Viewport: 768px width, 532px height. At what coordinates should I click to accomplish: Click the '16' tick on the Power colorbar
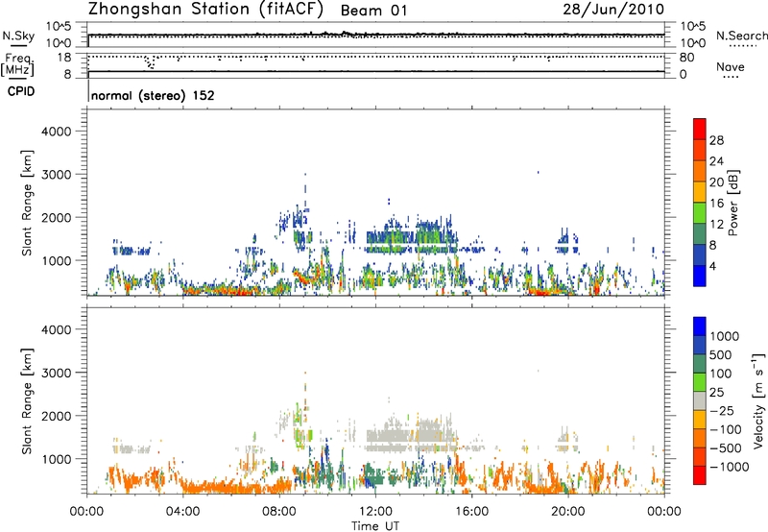pos(716,204)
